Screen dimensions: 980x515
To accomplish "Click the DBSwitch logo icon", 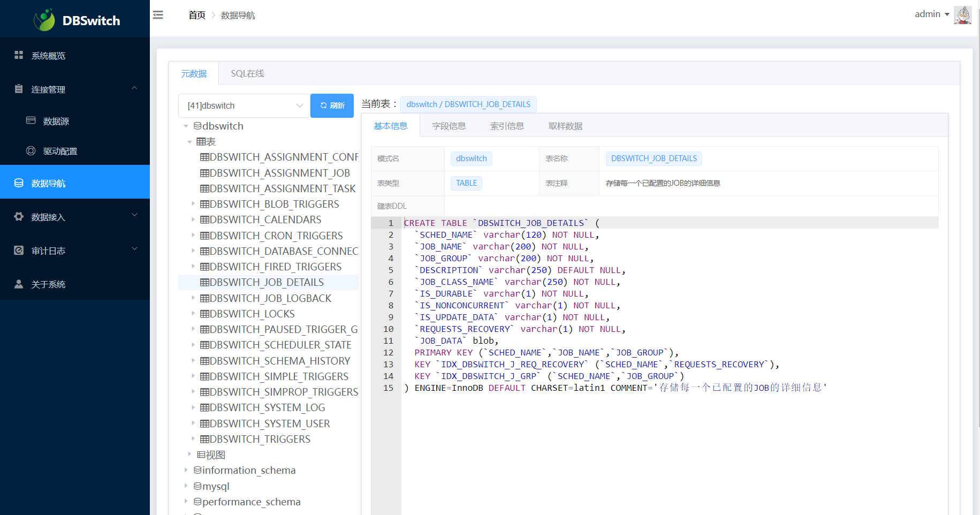I will (44, 20).
